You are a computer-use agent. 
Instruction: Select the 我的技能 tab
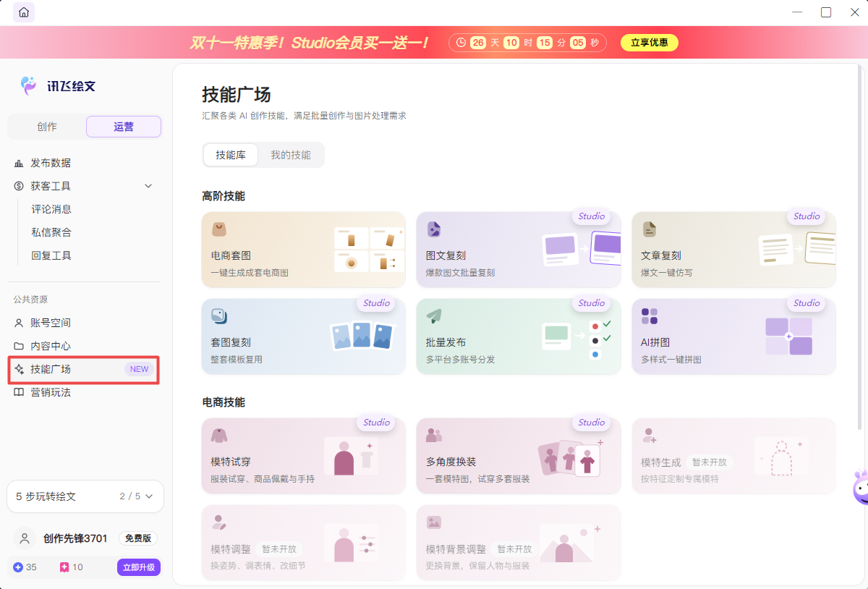point(291,155)
